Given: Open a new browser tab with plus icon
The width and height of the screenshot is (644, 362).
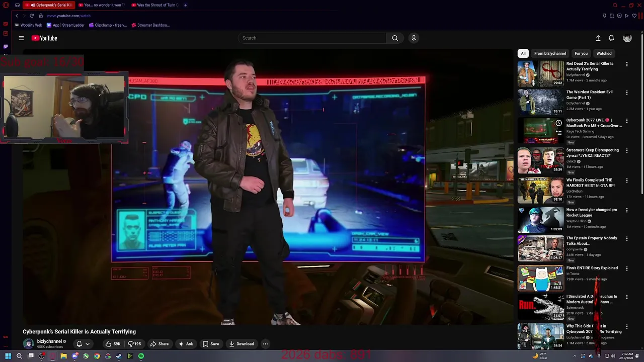Looking at the screenshot, I should click(x=185, y=5).
